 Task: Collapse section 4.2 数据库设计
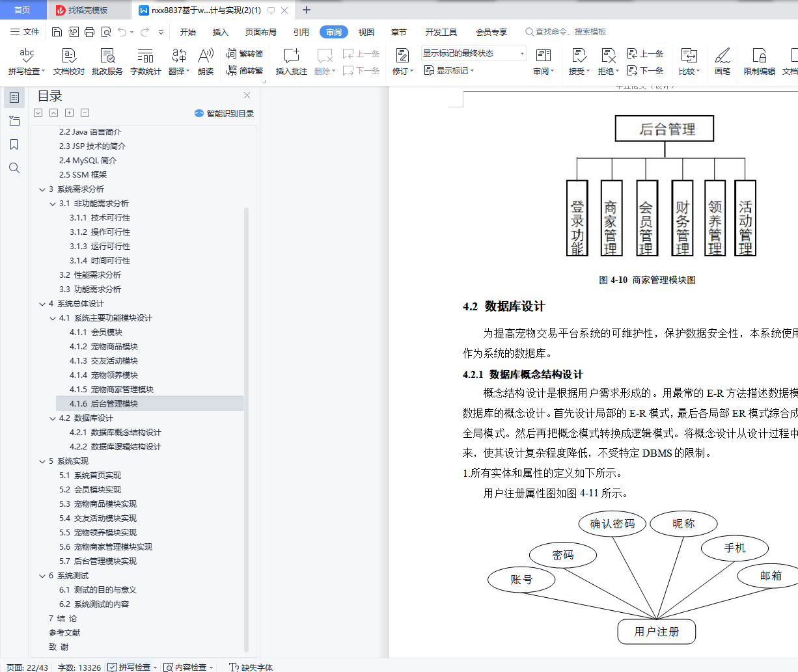point(53,418)
